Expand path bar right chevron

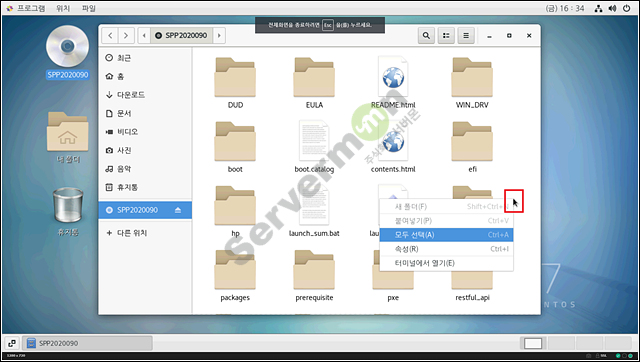coord(219,36)
